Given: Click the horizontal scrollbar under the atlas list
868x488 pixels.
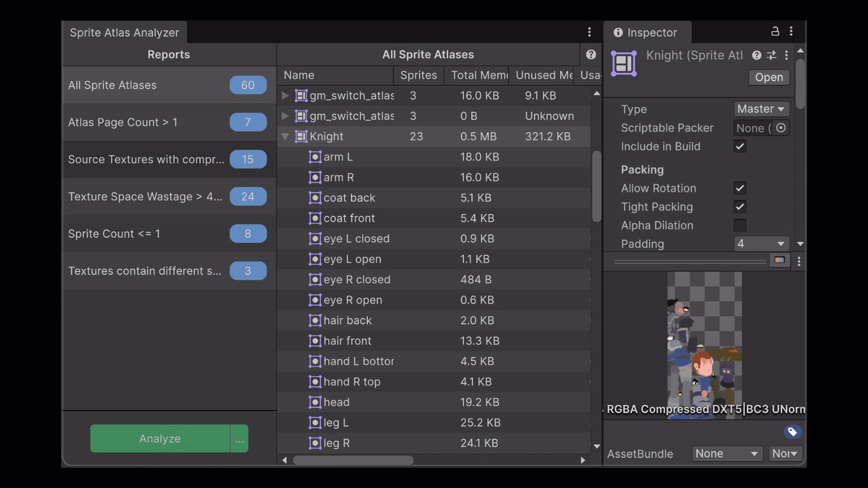Looking at the screenshot, I should pos(353,460).
